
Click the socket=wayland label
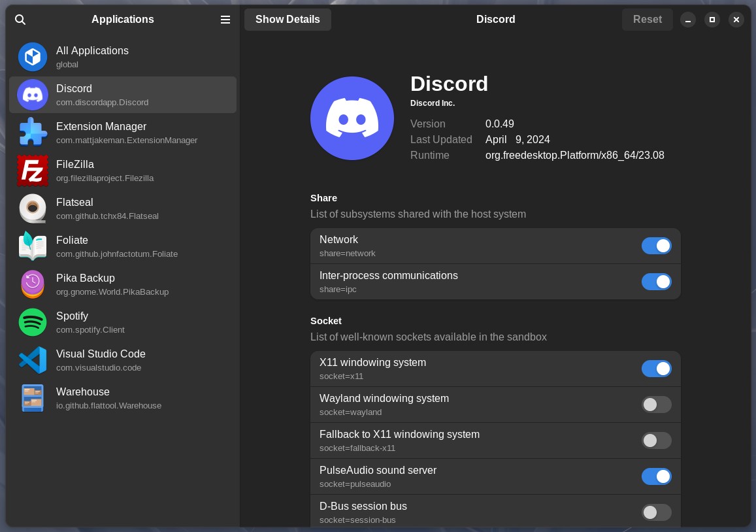coord(350,412)
